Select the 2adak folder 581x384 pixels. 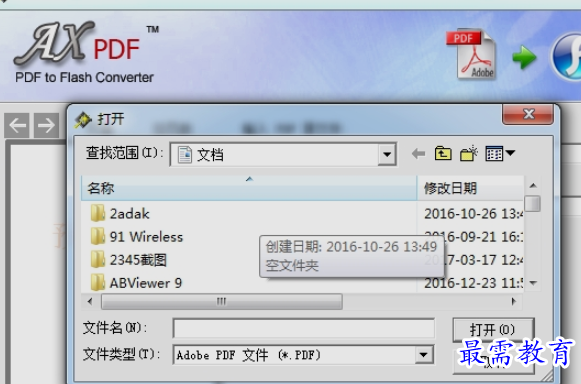tap(129, 214)
